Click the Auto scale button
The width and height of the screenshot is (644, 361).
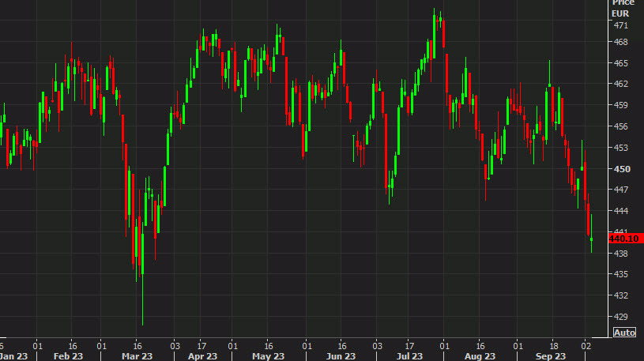[x=624, y=333]
